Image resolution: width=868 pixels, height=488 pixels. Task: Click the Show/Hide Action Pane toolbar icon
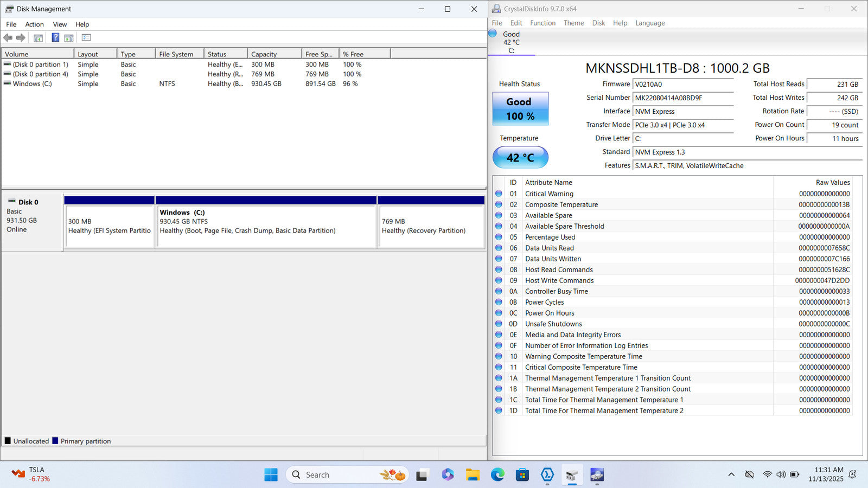69,38
